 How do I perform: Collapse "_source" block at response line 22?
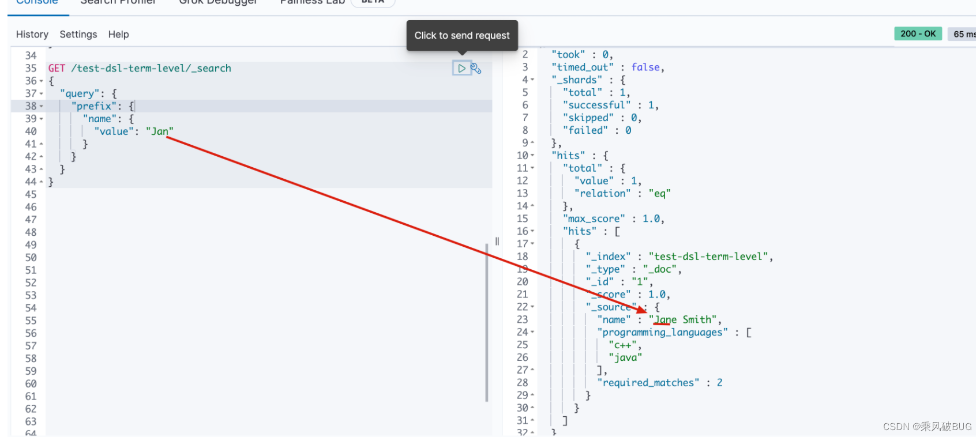tap(532, 307)
